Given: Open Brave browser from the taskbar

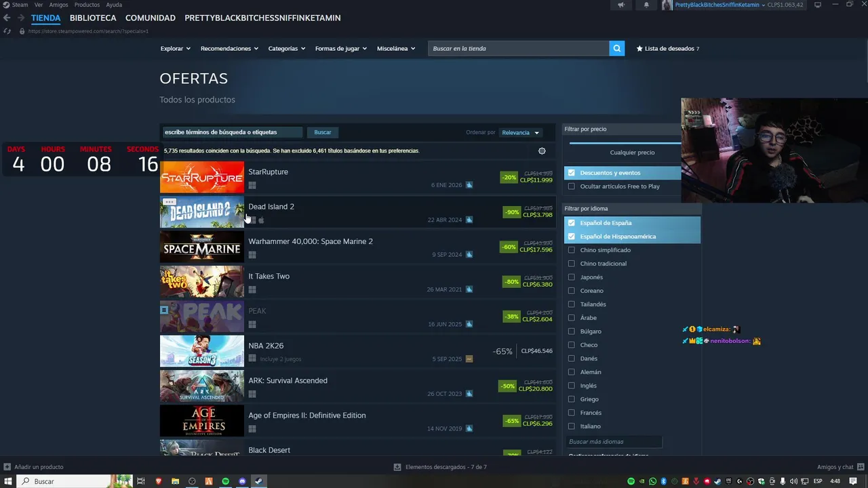Looking at the screenshot, I should pyautogui.click(x=159, y=481).
